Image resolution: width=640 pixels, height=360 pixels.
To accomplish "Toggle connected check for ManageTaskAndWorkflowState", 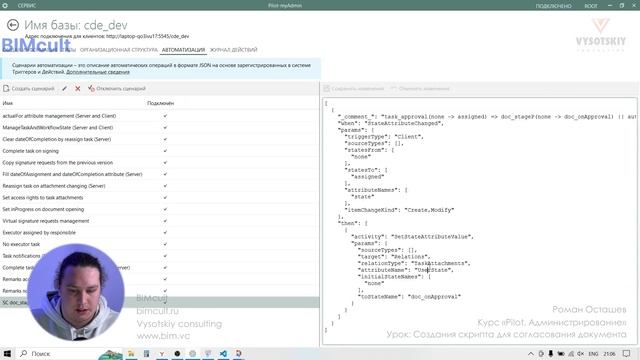I will 165,128.
